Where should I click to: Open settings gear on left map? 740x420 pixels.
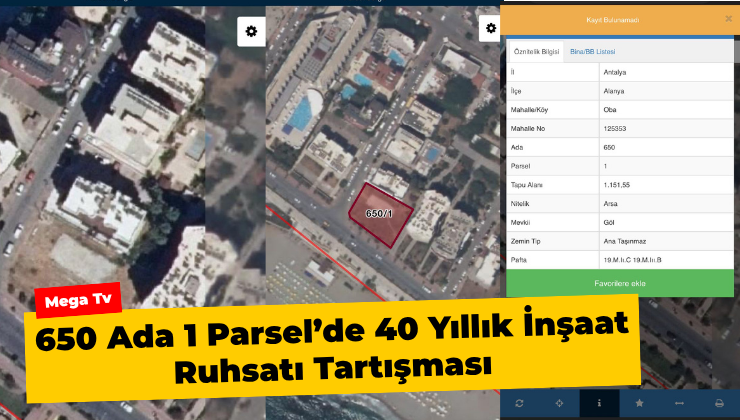251,31
